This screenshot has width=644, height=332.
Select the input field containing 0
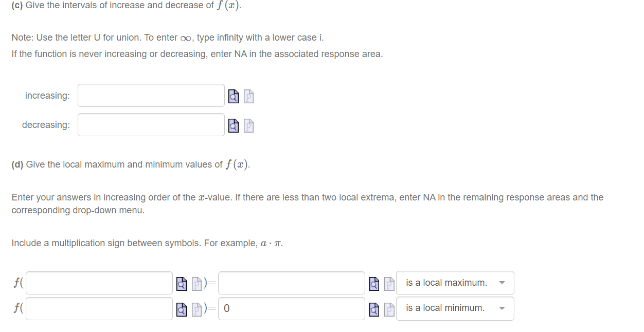coord(291,308)
